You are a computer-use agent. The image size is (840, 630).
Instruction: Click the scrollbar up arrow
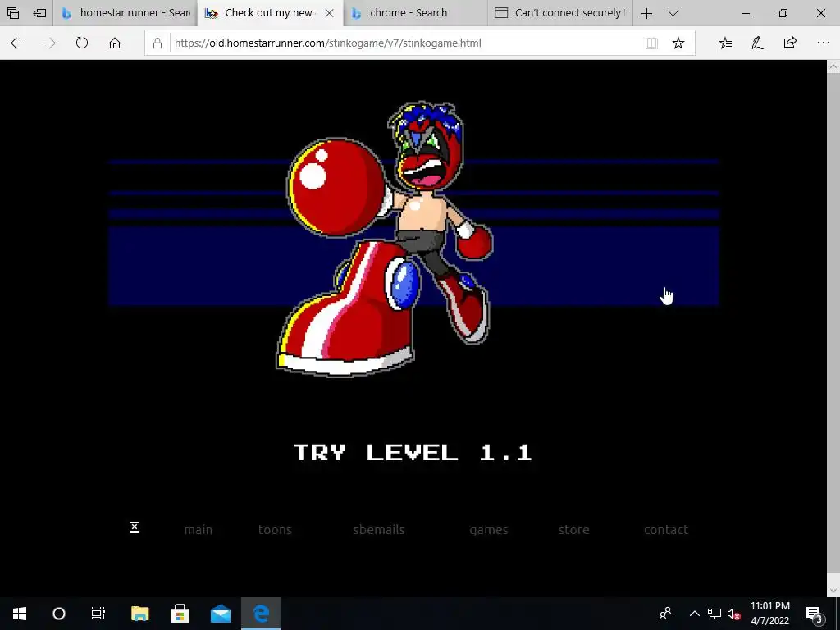pos(833,67)
